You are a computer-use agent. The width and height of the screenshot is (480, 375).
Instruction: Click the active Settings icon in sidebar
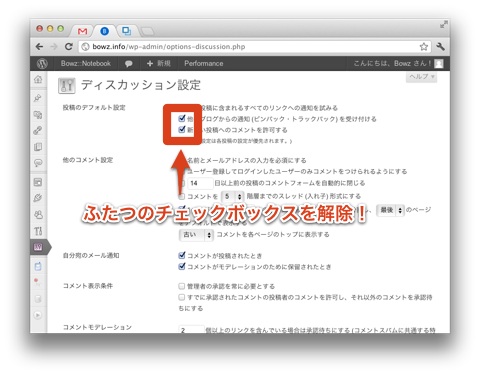pos(38,247)
